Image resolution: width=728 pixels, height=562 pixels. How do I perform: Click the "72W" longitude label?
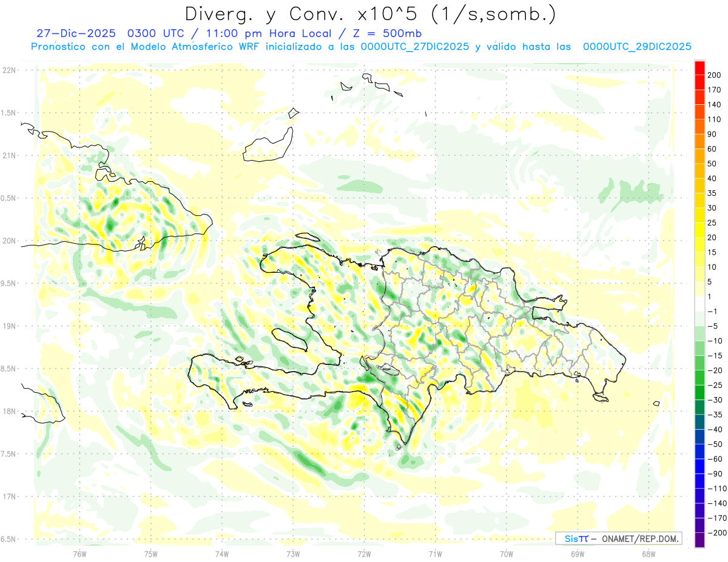pyautogui.click(x=364, y=554)
